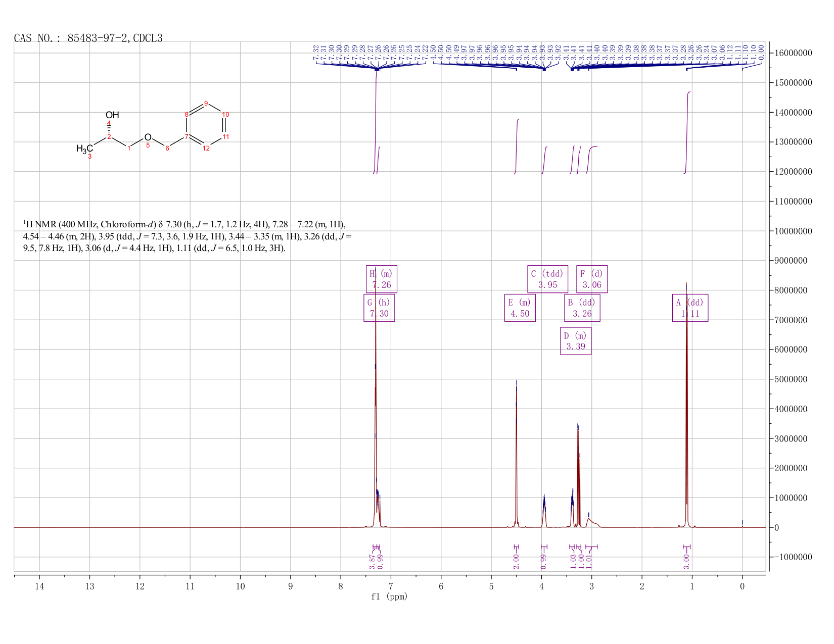Click the ether oxygen atom labeled 5
The height and width of the screenshot is (644, 834).
click(x=148, y=137)
